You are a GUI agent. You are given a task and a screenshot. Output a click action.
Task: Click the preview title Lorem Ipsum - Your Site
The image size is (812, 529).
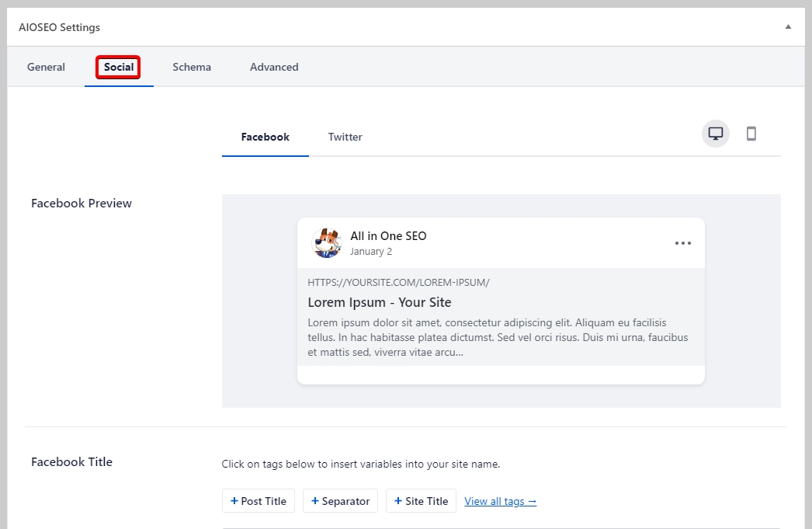click(x=380, y=302)
